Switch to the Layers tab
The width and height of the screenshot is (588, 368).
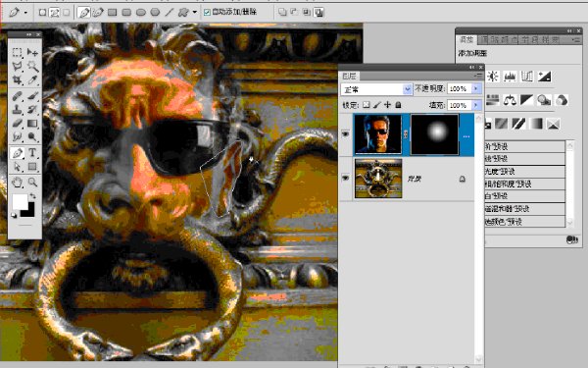tap(349, 76)
